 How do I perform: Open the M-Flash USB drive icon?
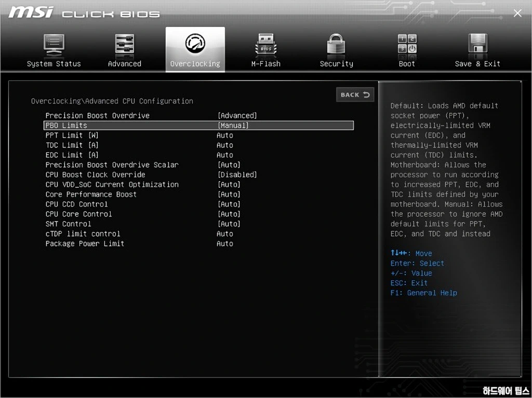[x=265, y=45]
